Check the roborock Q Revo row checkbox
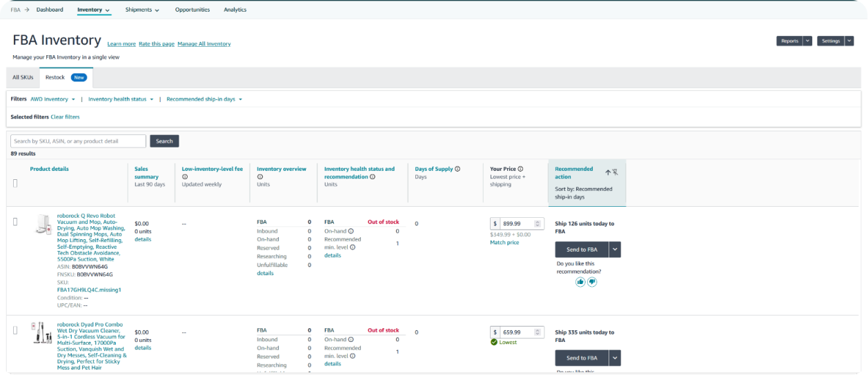Viewport: 868px width, 375px height. click(x=15, y=221)
